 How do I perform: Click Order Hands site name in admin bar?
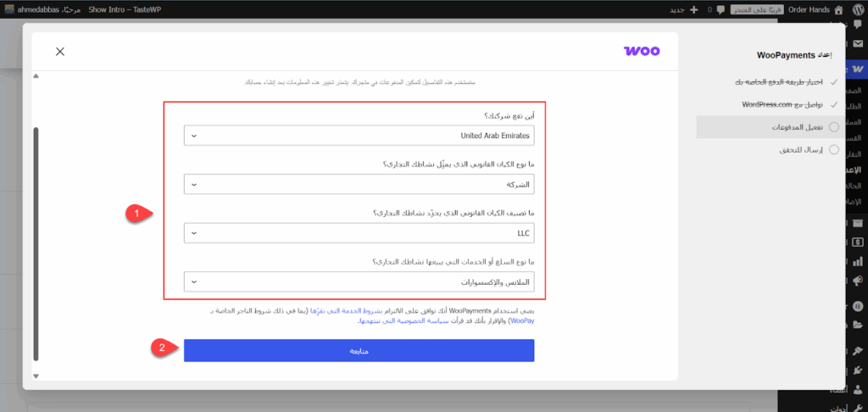pyautogui.click(x=808, y=9)
